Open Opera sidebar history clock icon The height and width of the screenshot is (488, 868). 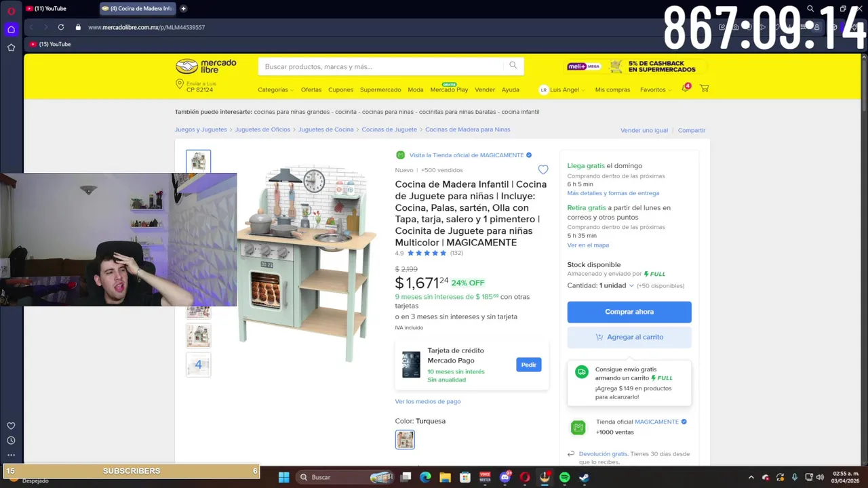11,441
